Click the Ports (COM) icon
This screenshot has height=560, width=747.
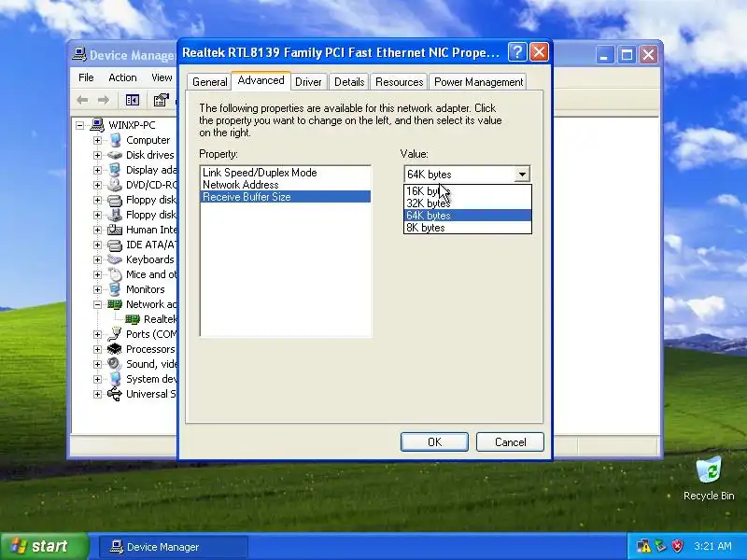(115, 334)
